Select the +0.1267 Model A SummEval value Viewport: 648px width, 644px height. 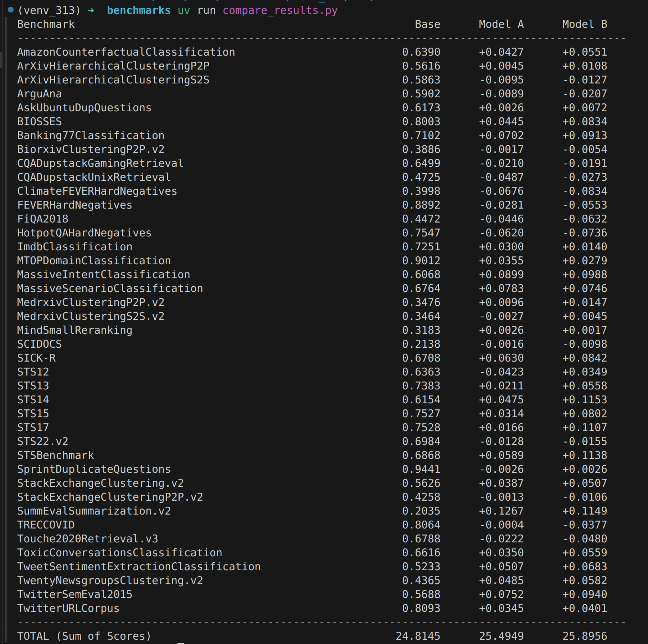coord(500,511)
